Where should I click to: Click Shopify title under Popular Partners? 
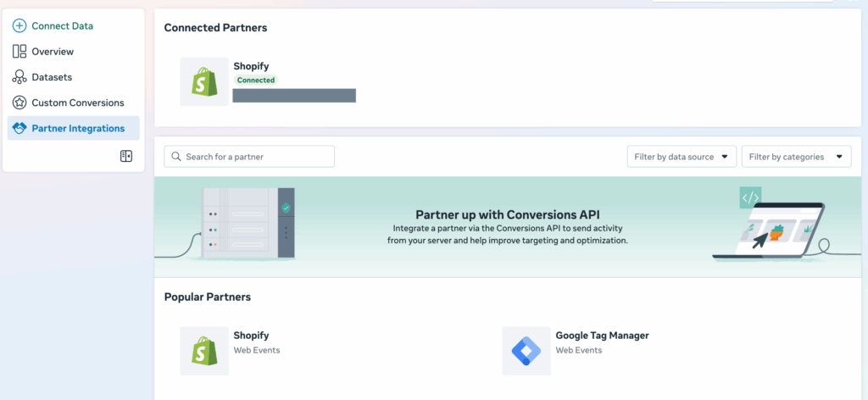[251, 336]
